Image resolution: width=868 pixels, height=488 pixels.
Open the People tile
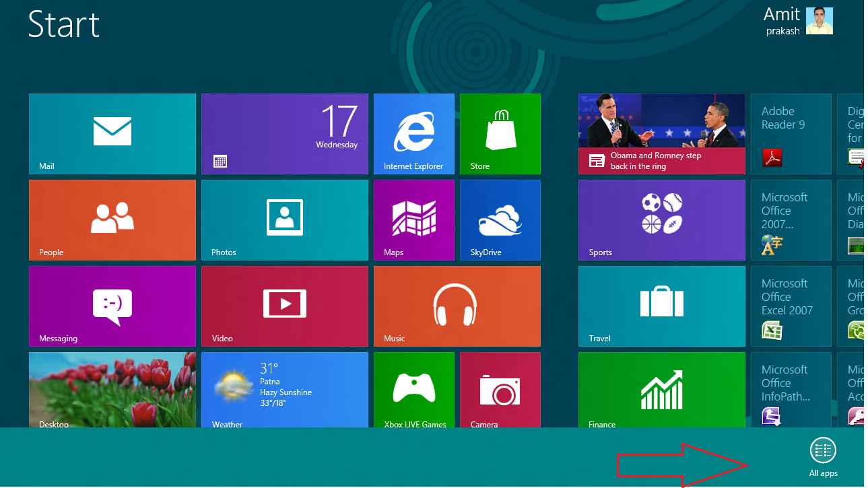coord(112,220)
